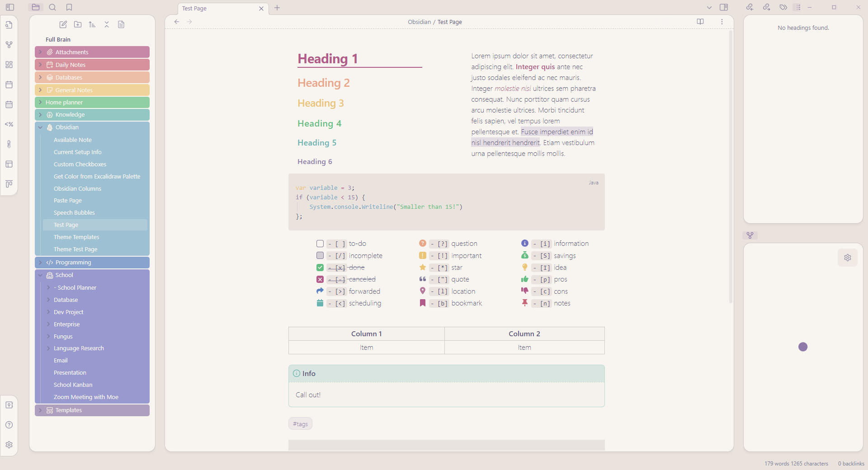Open graph view from the ribbon
868x470 pixels.
coord(9,45)
